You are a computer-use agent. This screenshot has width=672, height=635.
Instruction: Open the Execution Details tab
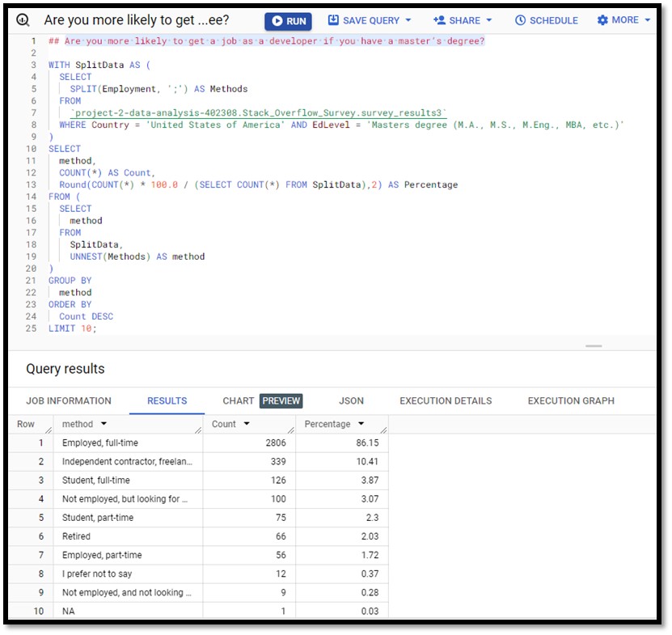click(x=445, y=400)
